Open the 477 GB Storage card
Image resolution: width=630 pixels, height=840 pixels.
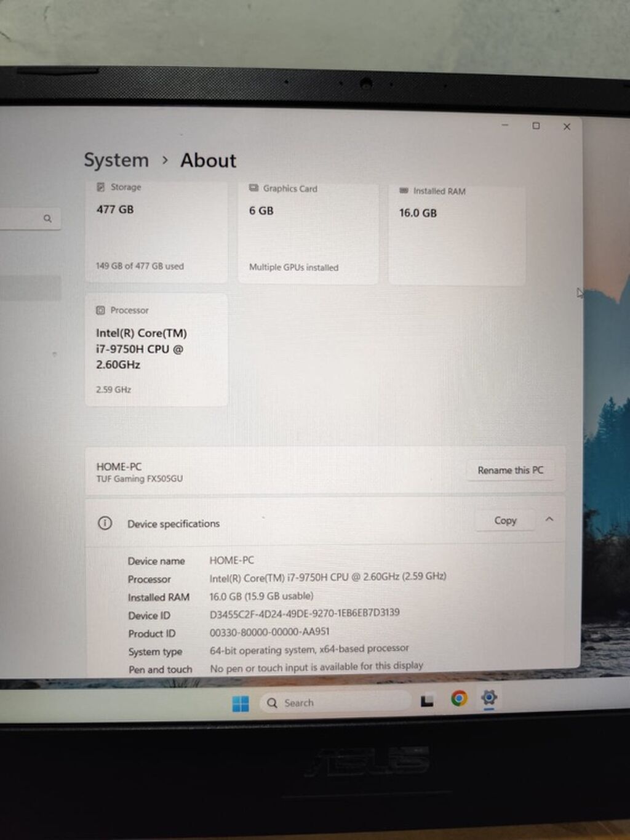pos(156,232)
